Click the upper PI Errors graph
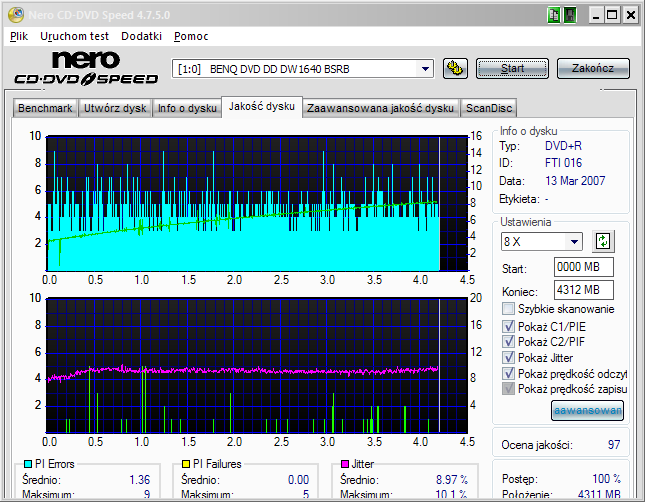 click(x=257, y=203)
